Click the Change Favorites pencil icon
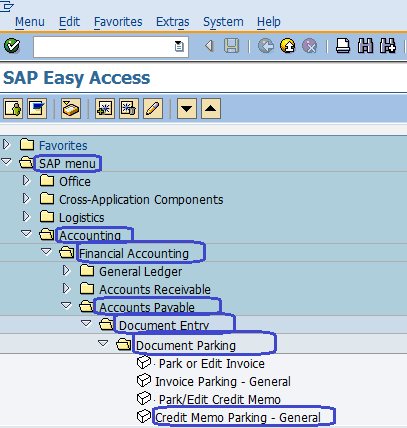The height and width of the screenshot is (428, 407). 153,108
